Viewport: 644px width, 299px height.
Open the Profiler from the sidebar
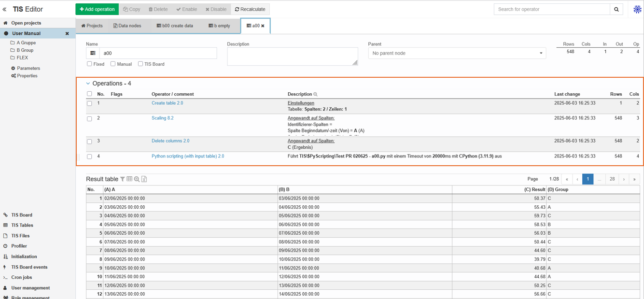(19, 246)
